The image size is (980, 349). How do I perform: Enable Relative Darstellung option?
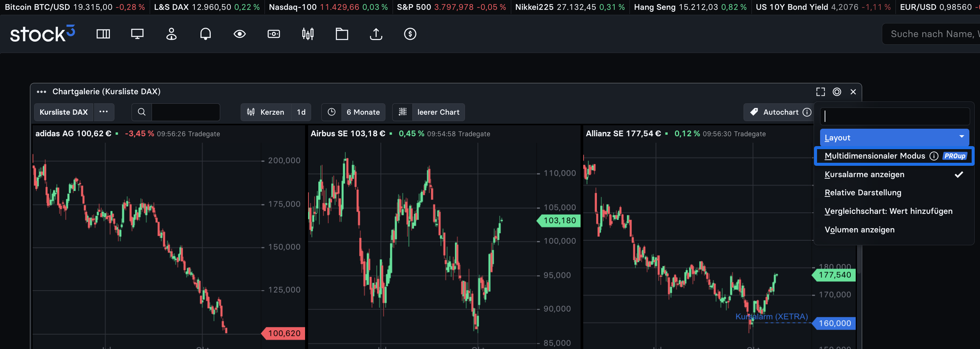click(894, 193)
